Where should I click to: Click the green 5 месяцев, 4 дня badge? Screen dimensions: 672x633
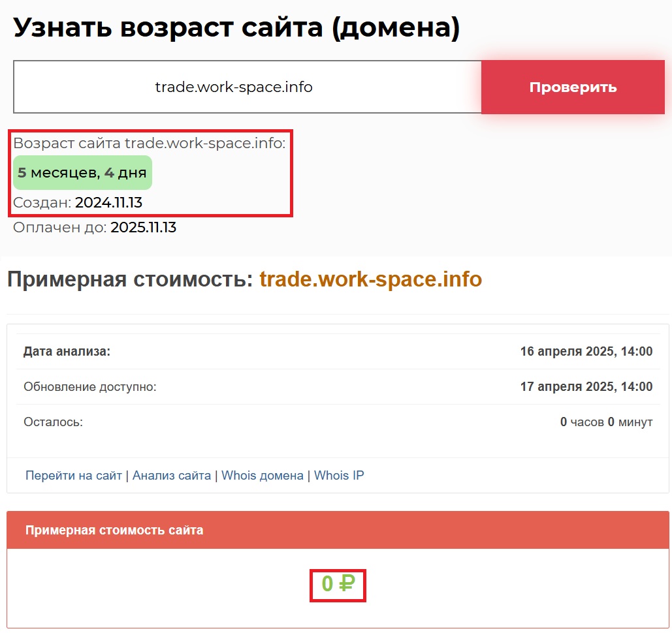pos(82,173)
